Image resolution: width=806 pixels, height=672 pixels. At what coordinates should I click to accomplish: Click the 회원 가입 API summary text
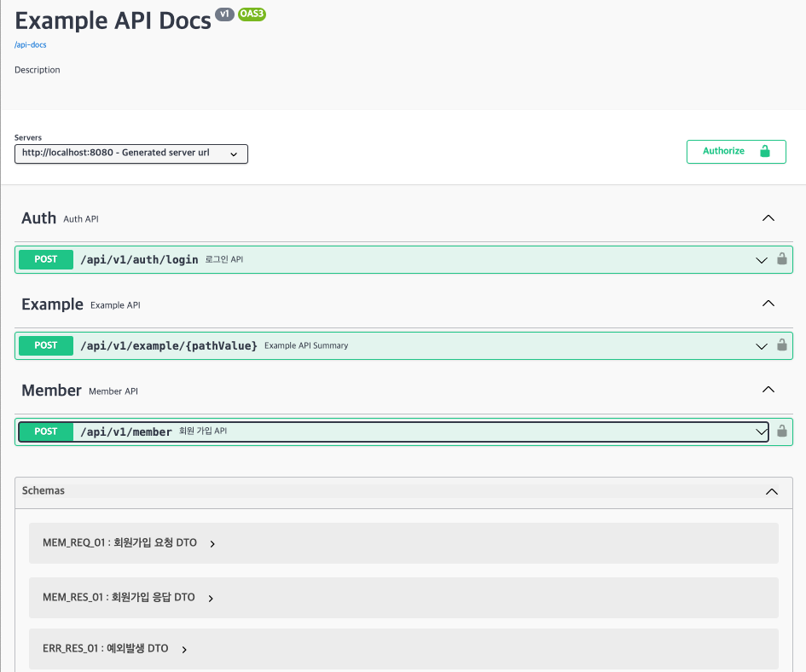[x=203, y=431]
